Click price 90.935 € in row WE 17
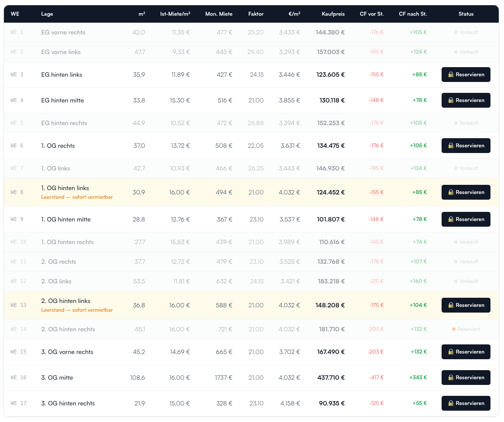Image resolution: width=504 pixels, height=422 pixels. [332, 403]
